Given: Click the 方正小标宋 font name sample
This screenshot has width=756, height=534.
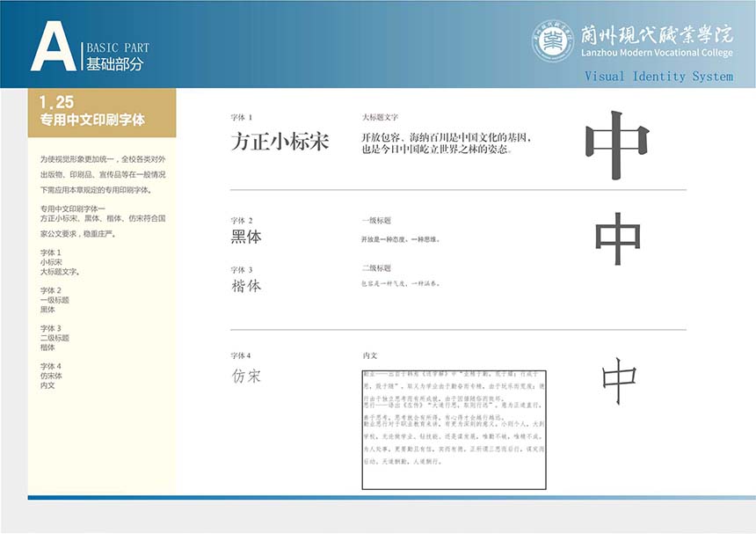Looking at the screenshot, I should click(x=280, y=141).
